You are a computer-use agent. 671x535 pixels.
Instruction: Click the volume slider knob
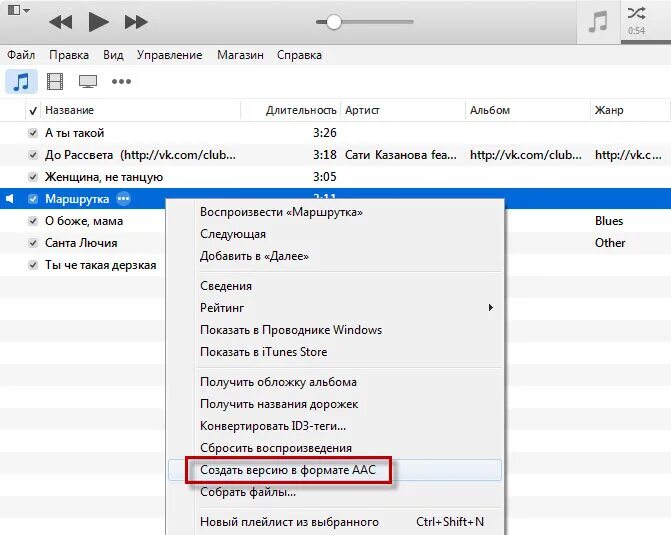(334, 22)
